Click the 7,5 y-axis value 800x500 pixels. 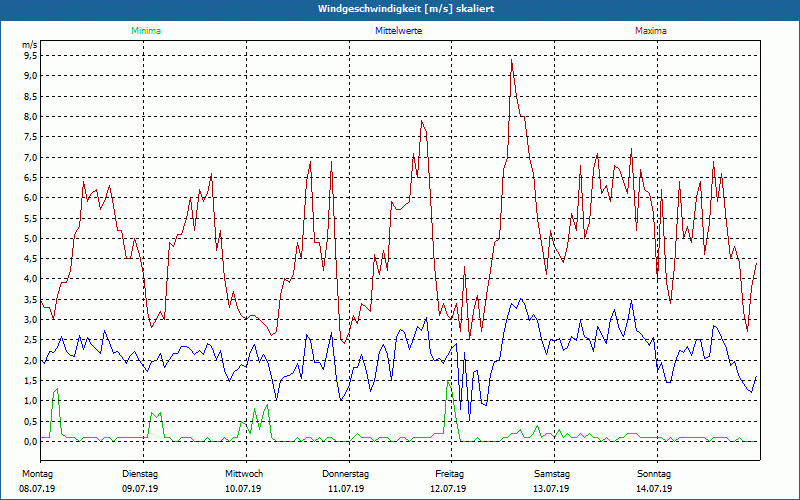pyautogui.click(x=30, y=137)
